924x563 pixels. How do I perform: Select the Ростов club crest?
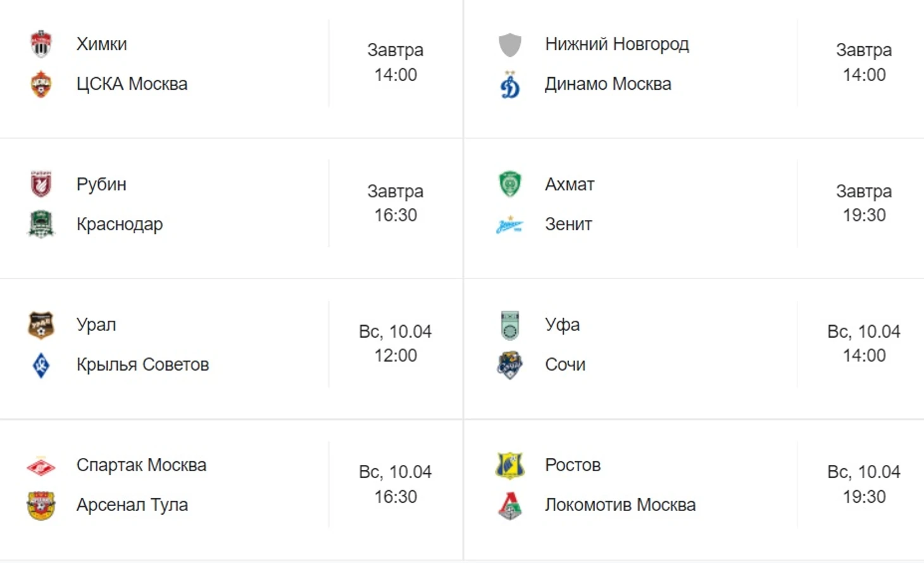click(510, 466)
